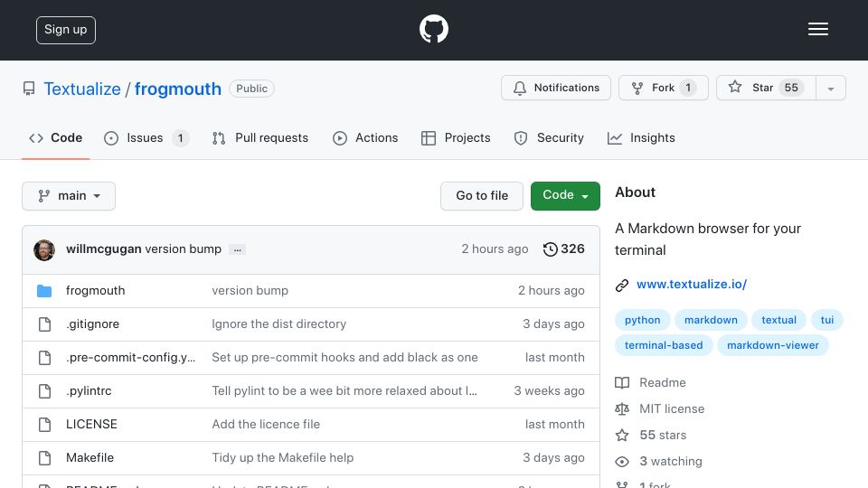The image size is (868, 488).
Task: Open the willmcgugan author link
Action: pyautogui.click(x=103, y=249)
